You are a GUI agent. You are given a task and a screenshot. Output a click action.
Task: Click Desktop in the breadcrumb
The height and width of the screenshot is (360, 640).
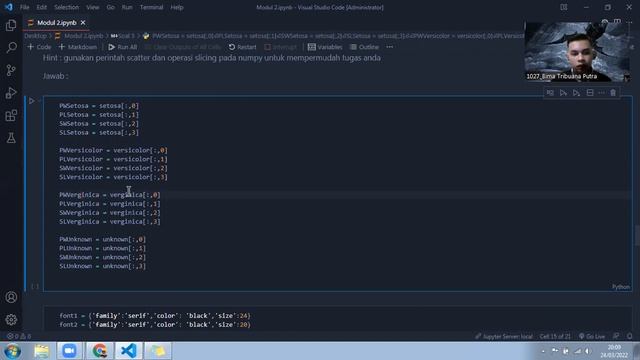[36, 36]
